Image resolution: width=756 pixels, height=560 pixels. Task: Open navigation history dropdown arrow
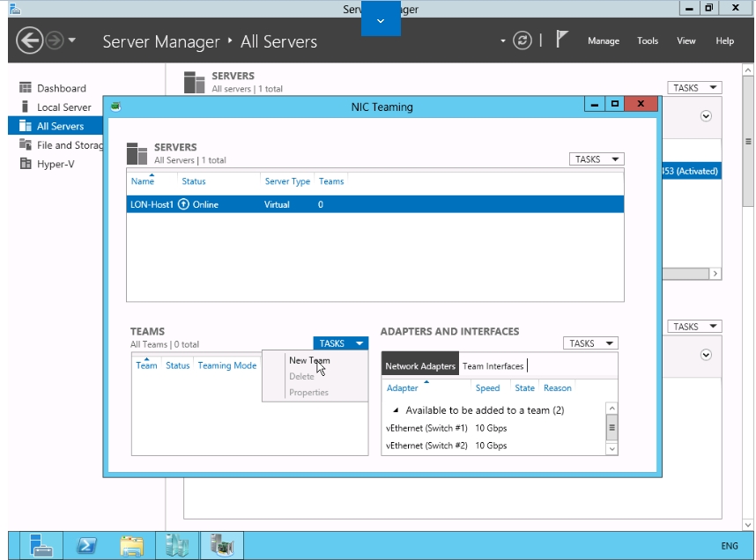click(x=72, y=40)
